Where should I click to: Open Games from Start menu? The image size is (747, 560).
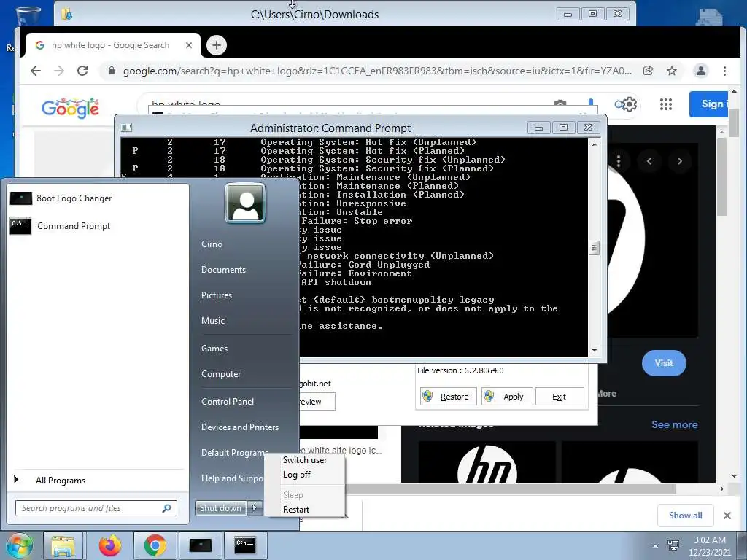click(214, 349)
